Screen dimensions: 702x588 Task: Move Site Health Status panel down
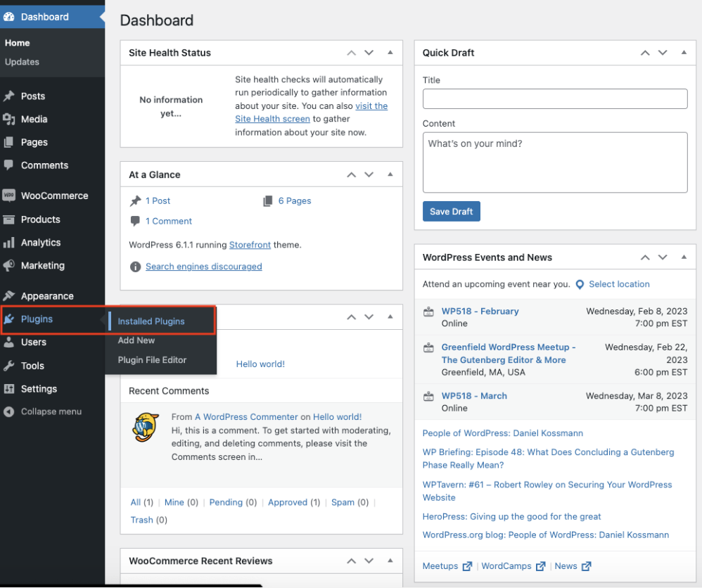tap(369, 53)
